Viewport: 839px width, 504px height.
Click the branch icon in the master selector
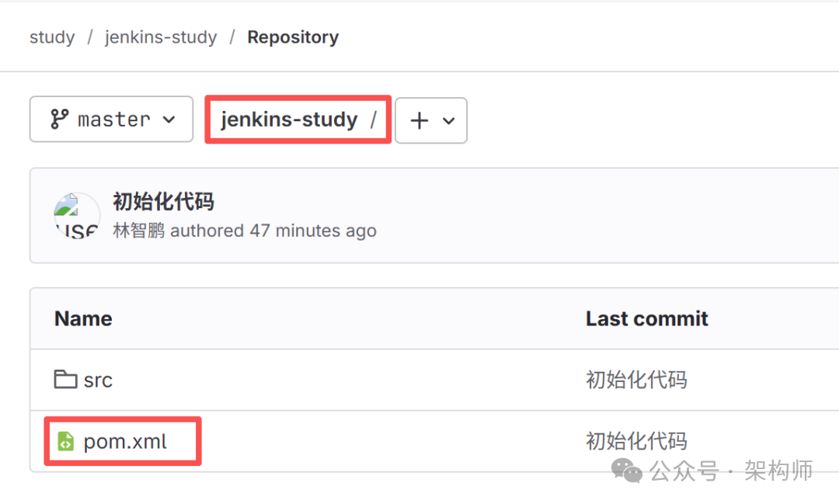coord(60,120)
